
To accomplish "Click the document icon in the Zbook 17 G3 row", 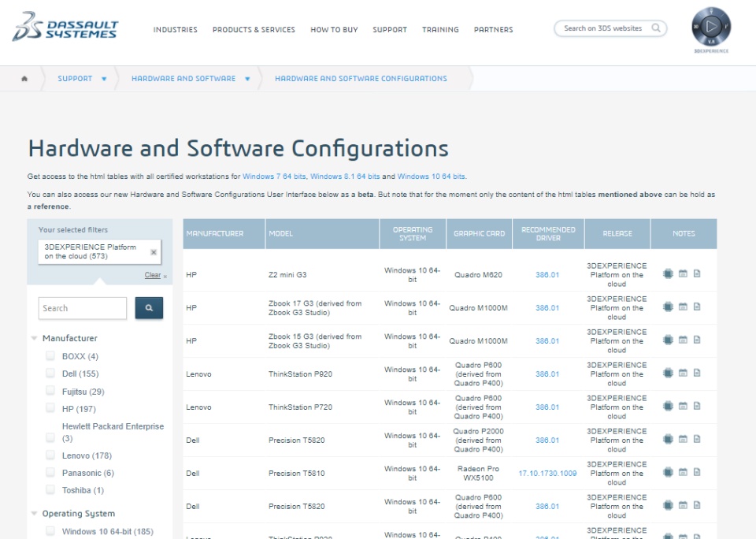I will click(697, 307).
